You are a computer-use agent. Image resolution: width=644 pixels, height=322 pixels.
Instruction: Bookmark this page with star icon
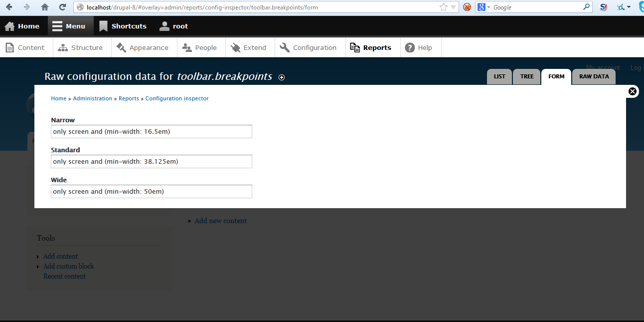(x=443, y=7)
